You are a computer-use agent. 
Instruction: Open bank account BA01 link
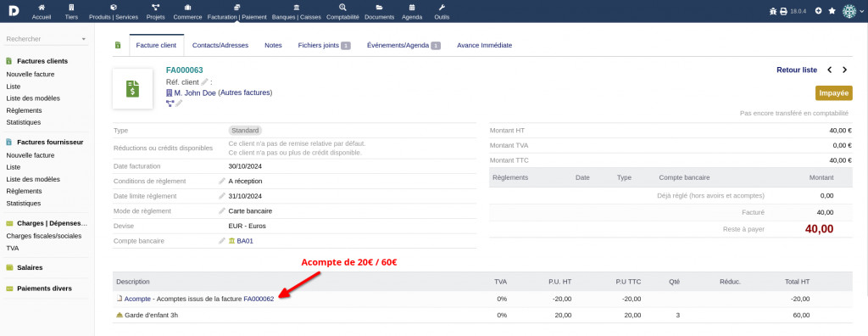coord(242,241)
